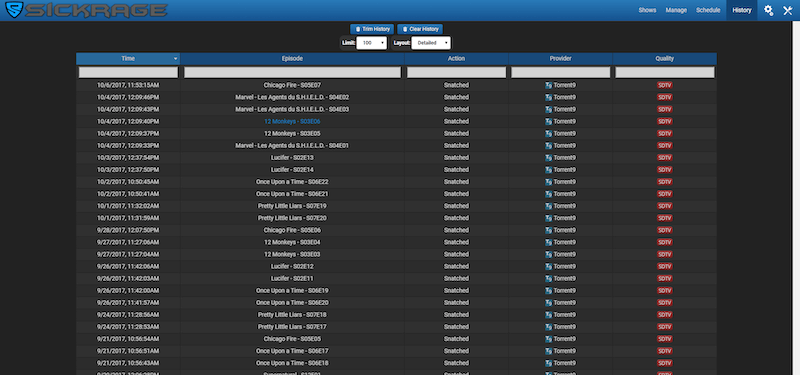Click Torrent9 icon in Pretty Little Liars S07E20 row

click(x=548, y=218)
